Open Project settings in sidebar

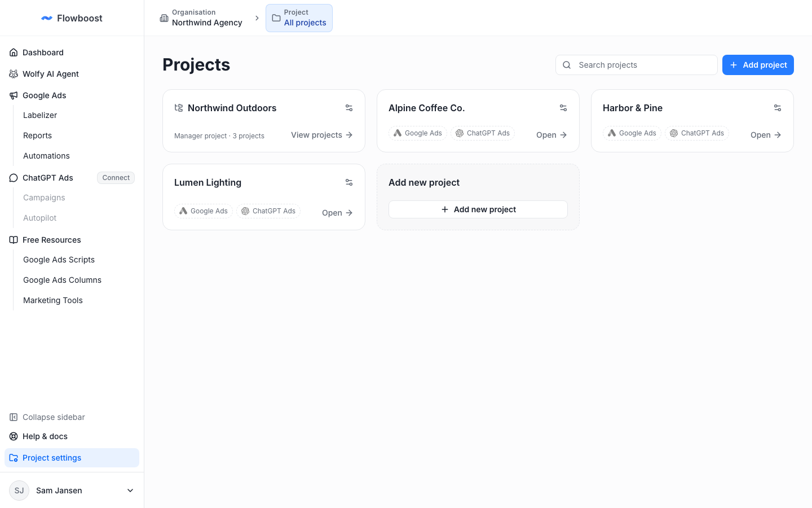(x=72, y=458)
